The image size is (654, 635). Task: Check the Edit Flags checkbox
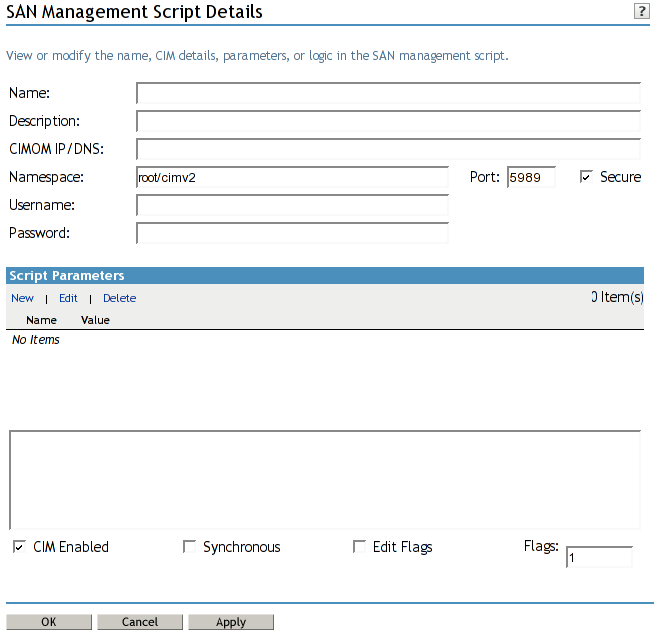point(359,547)
